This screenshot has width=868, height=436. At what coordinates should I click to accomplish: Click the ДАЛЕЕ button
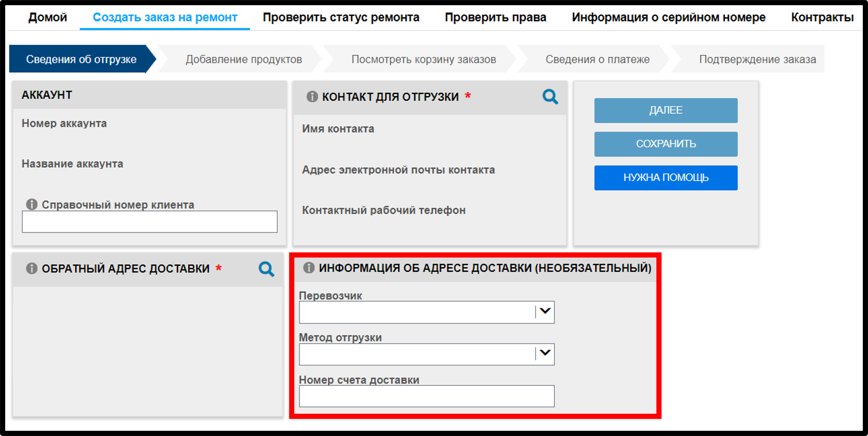(x=666, y=110)
